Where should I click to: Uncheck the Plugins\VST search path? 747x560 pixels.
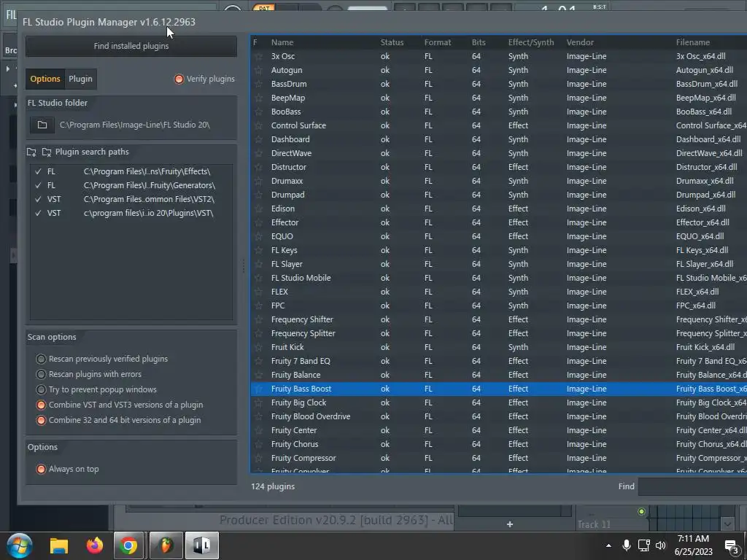point(38,213)
